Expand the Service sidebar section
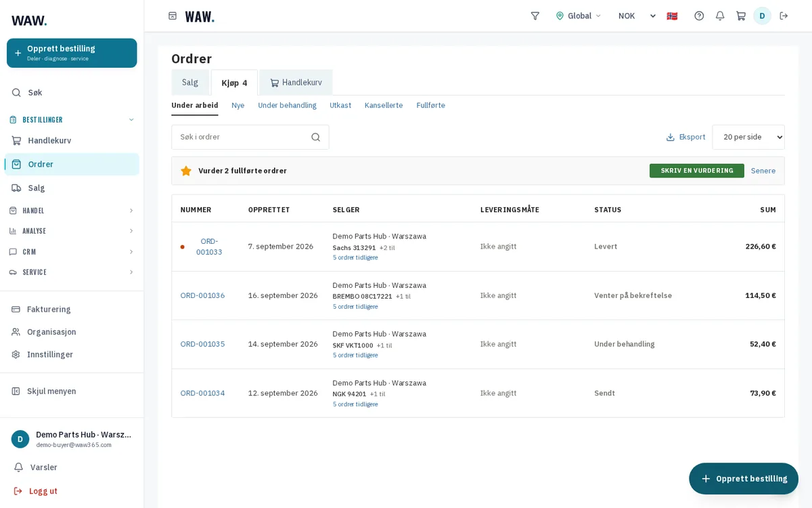The height and width of the screenshot is (508, 812). 72,272
